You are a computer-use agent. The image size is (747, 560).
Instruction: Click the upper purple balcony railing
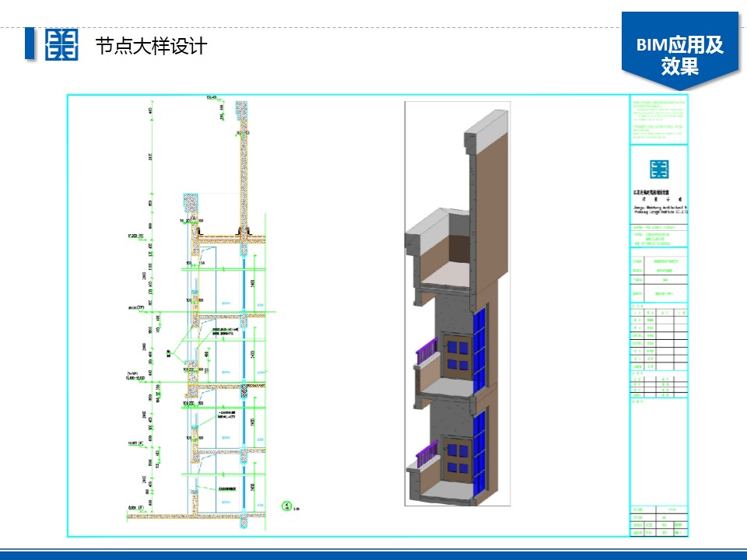pyautogui.click(x=426, y=354)
